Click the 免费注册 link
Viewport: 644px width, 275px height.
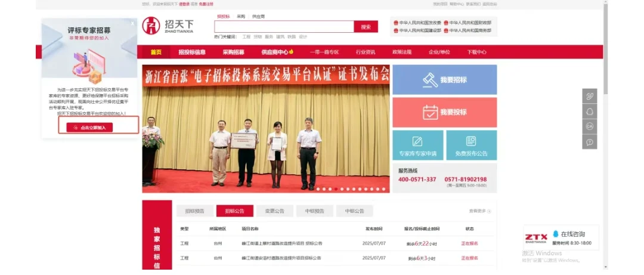click(x=206, y=4)
